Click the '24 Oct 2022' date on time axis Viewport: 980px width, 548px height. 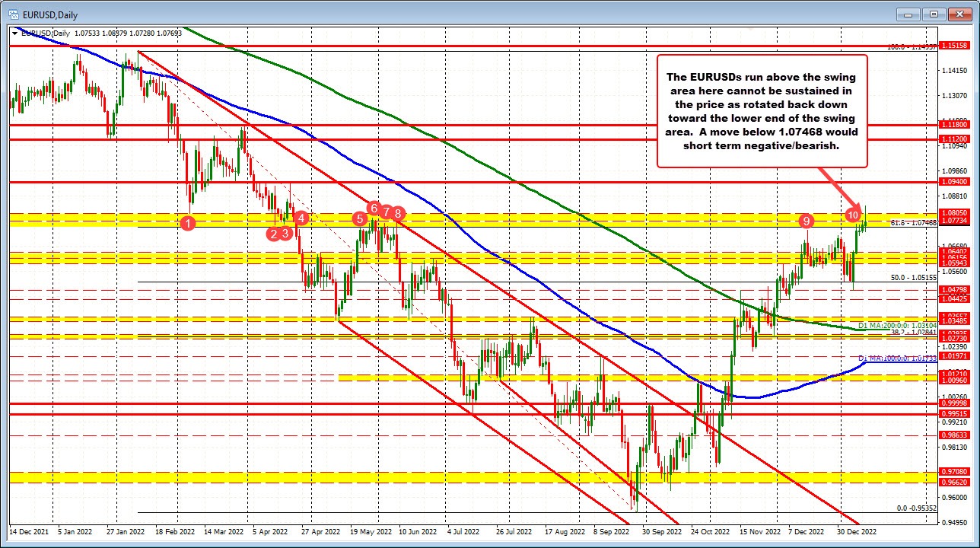tap(710, 530)
